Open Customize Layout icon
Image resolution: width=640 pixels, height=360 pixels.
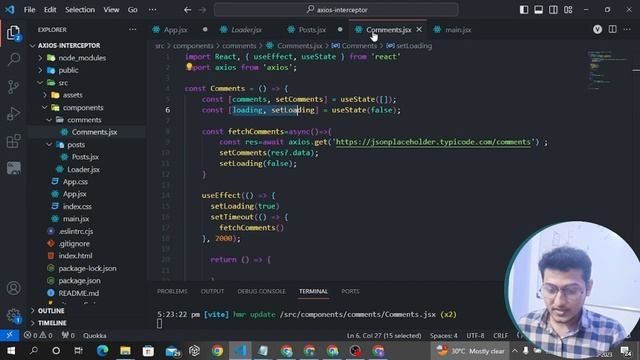568,10
